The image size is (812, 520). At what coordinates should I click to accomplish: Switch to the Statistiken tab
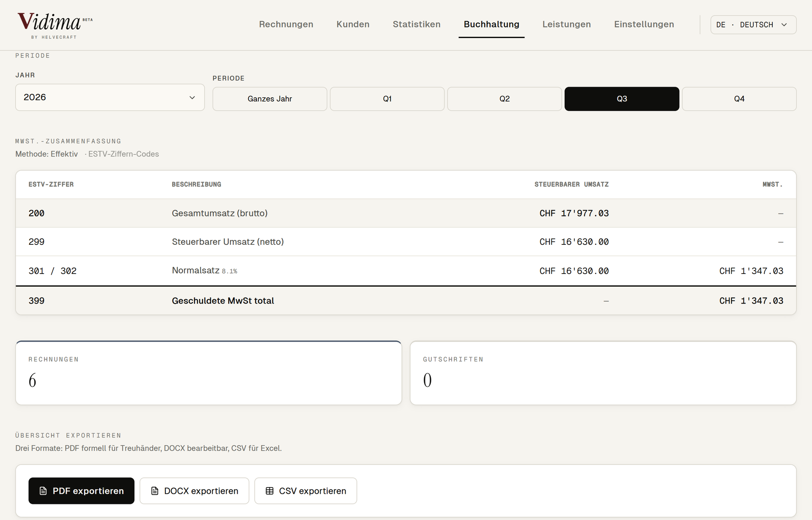[x=417, y=25]
